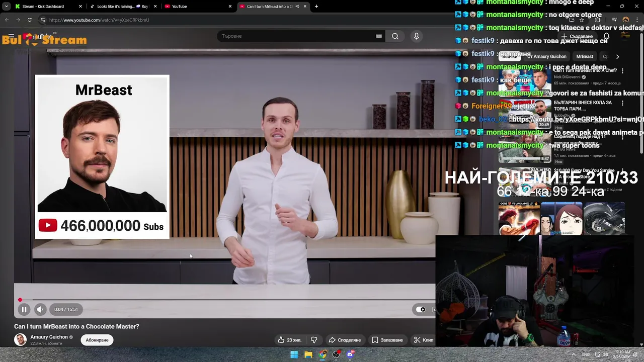The height and width of the screenshot is (362, 644).
Task: Click the Клип scissors button
Action: 424,340
